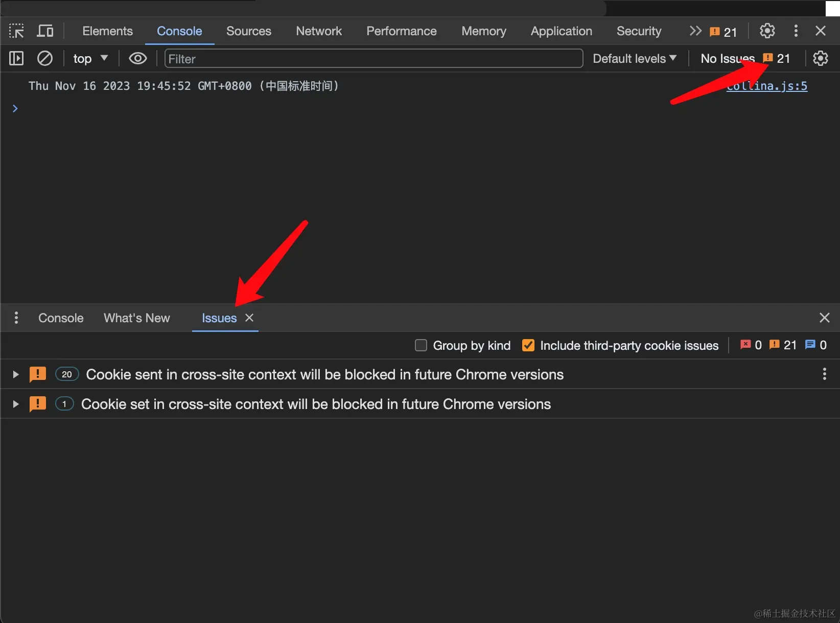The width and height of the screenshot is (840, 623).
Task: Open the Default levels dropdown
Action: pos(635,58)
